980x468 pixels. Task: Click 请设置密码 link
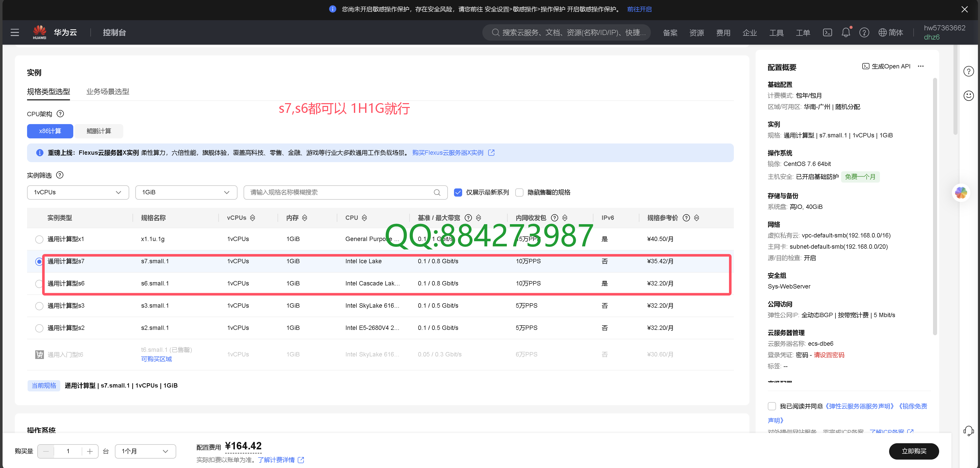tap(829, 355)
